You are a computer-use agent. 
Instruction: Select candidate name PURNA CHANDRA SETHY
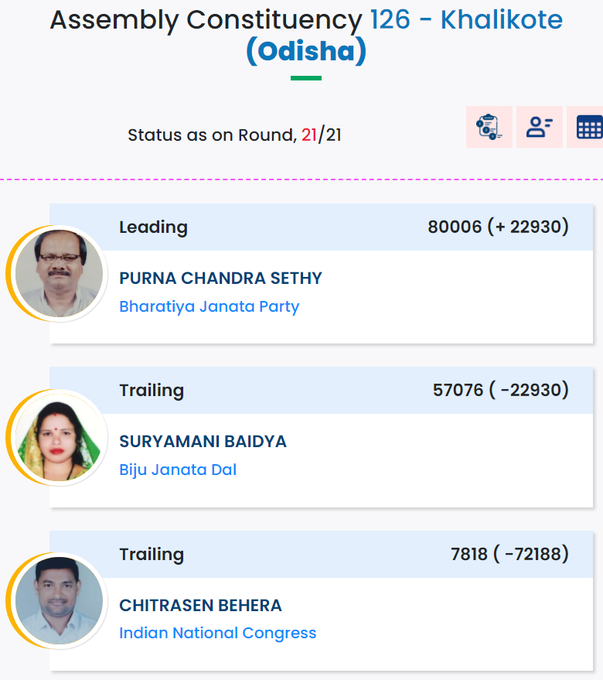pyautogui.click(x=221, y=278)
